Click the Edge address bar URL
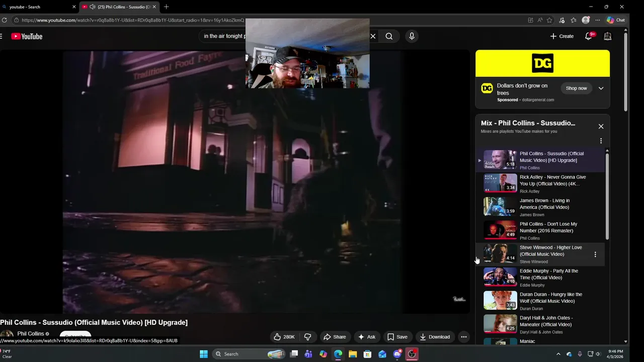 coord(132,20)
